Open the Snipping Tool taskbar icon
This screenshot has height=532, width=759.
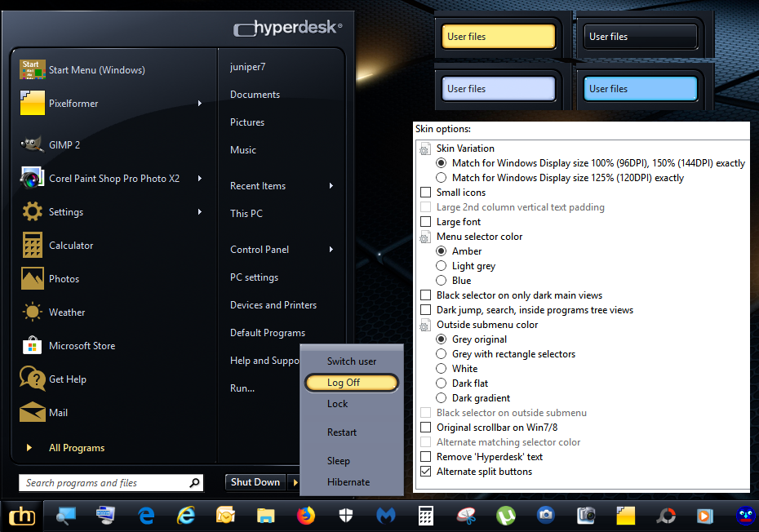click(x=466, y=516)
